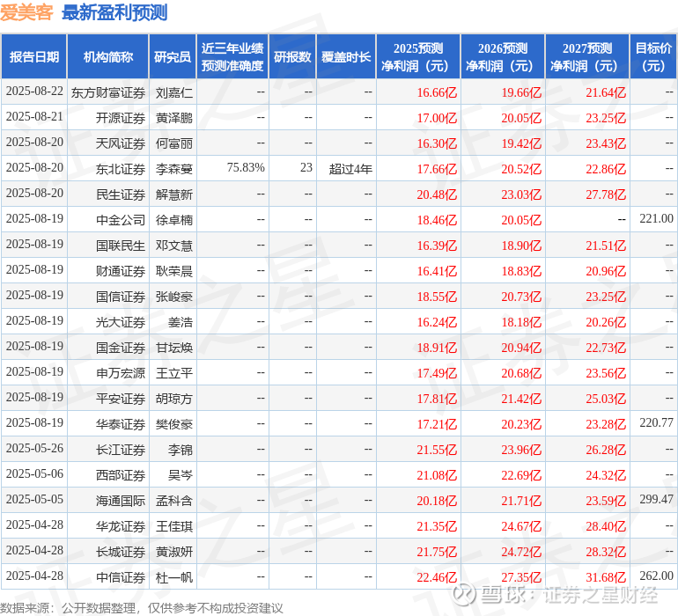Click 2027预测净利润 column header
The width and height of the screenshot is (678, 616).
[x=587, y=56]
